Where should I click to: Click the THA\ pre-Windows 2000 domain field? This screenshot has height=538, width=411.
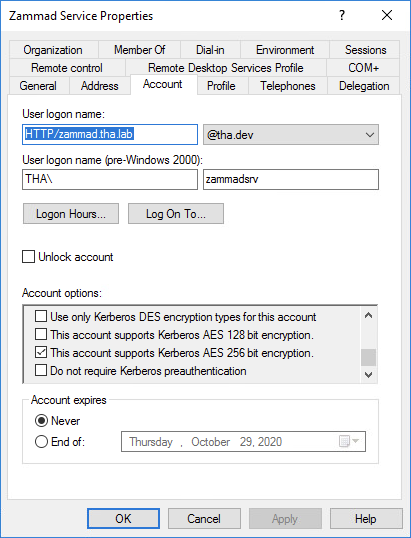click(x=110, y=179)
